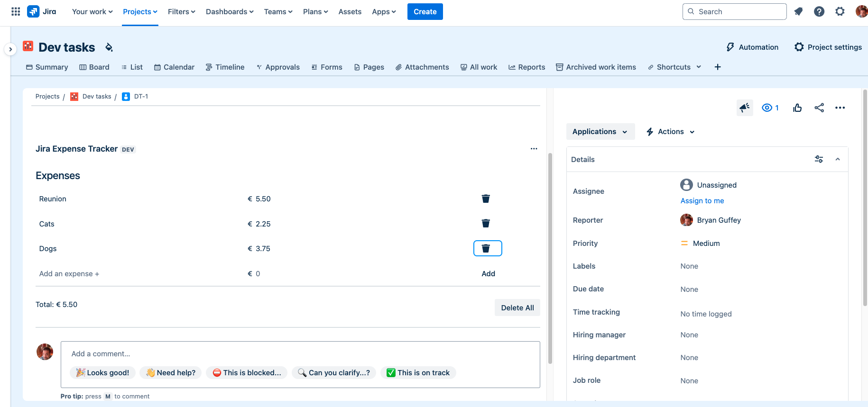Click the new expense amount field
Screen dimensions: 868x407
tap(258, 273)
